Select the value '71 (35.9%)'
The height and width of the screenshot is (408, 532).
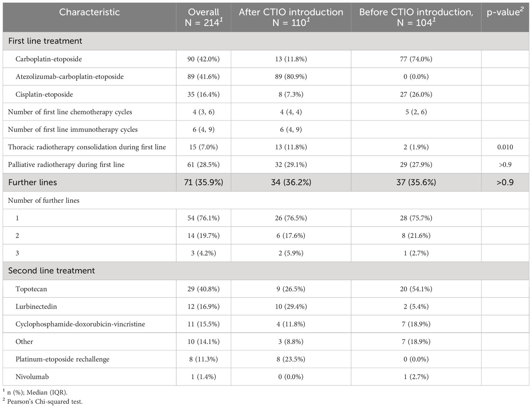click(203, 182)
